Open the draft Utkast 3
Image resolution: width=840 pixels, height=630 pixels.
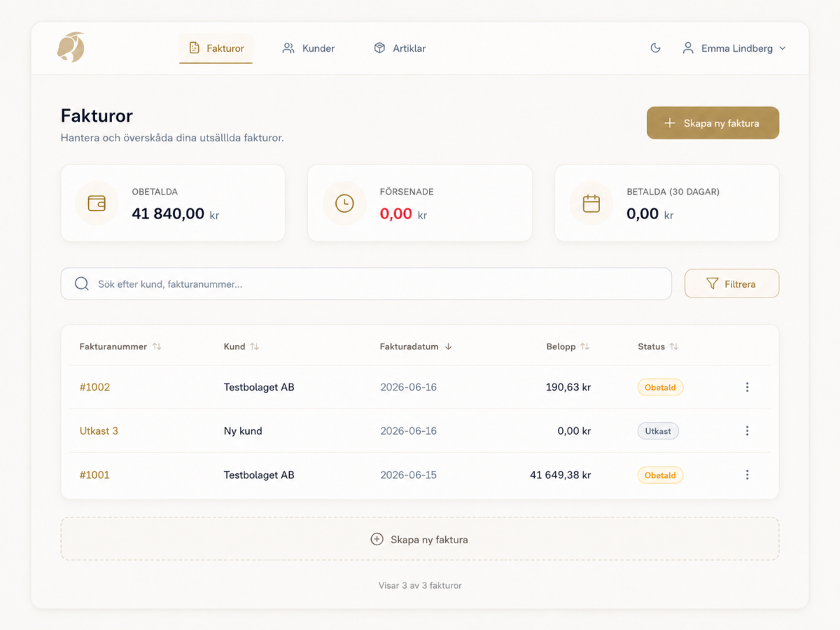99,431
